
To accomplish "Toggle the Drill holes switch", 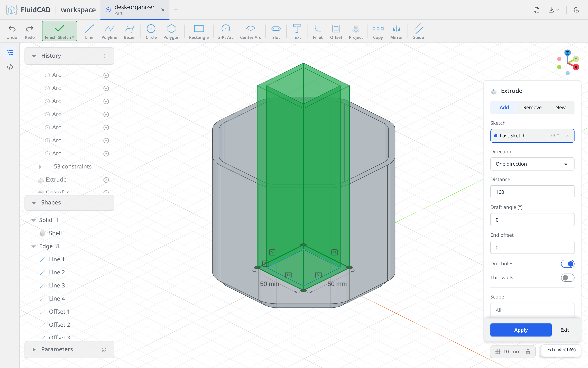I will click(567, 264).
